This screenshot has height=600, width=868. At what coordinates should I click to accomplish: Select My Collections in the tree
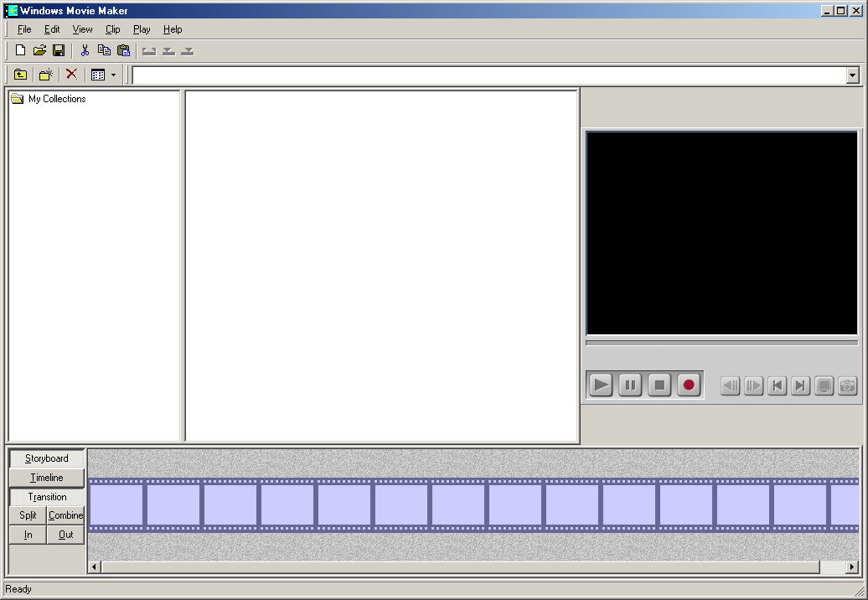[x=57, y=99]
